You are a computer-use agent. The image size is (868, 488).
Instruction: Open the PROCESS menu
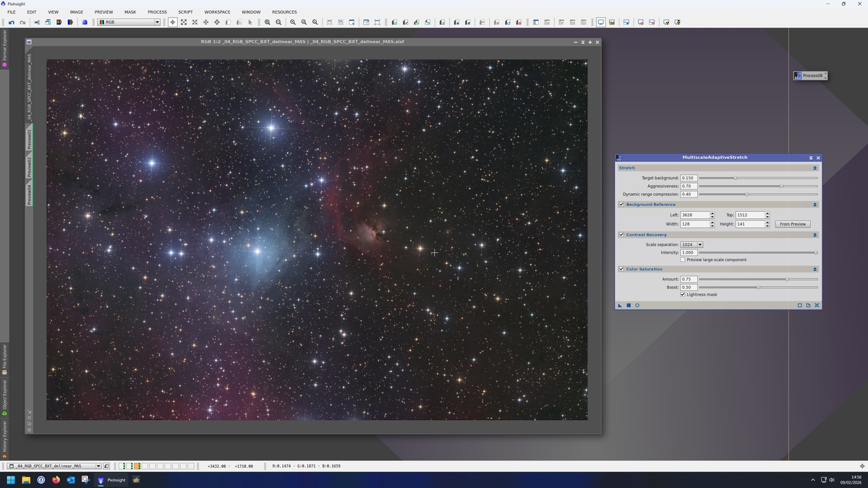point(157,12)
